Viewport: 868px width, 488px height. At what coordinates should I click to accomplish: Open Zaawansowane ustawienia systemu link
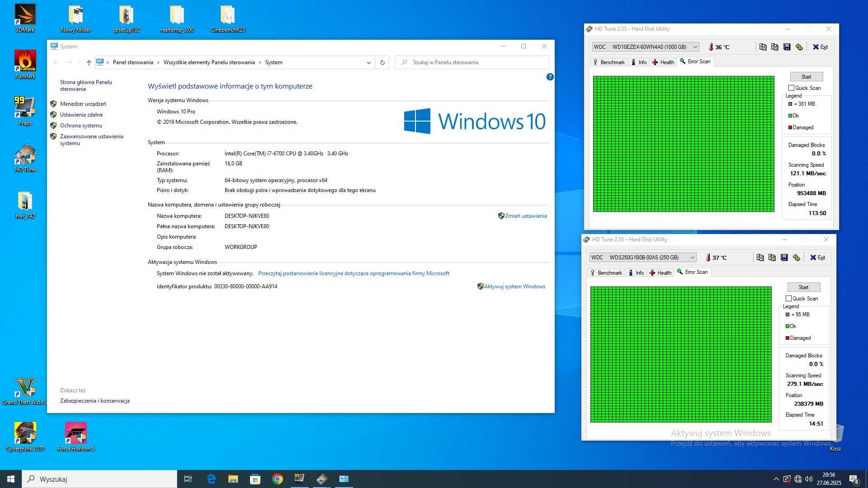coord(92,140)
